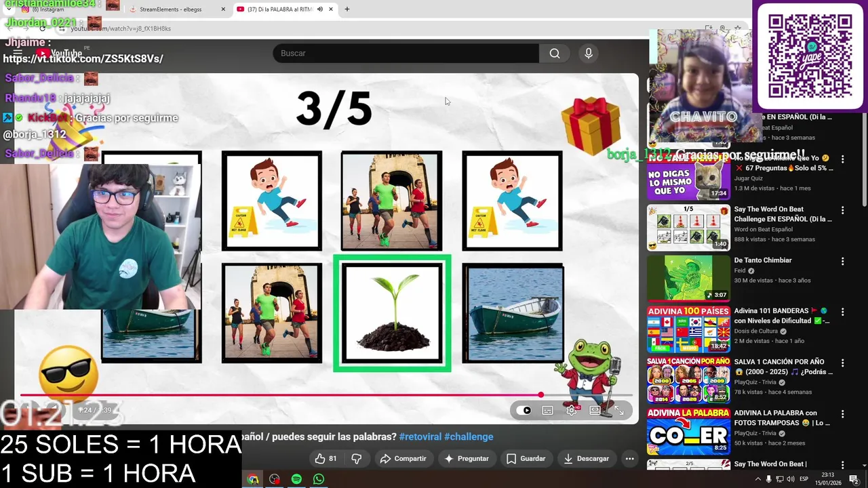Click the #retoviral hashtag link
Viewport: 868px width, 488px height.
[x=420, y=437]
